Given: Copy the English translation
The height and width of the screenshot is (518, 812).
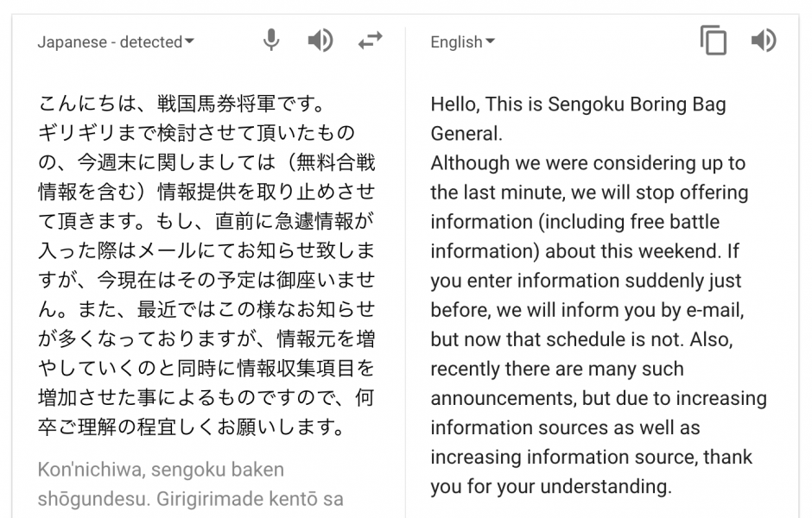Looking at the screenshot, I should point(714,39).
